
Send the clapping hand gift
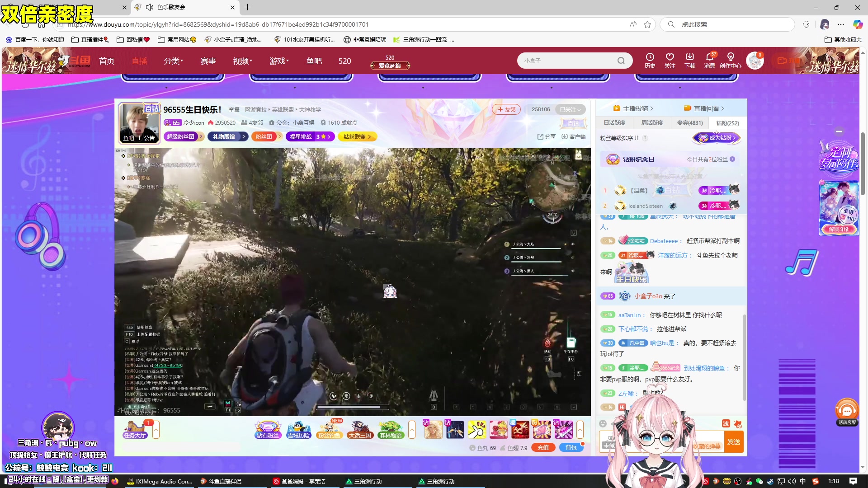point(476,430)
